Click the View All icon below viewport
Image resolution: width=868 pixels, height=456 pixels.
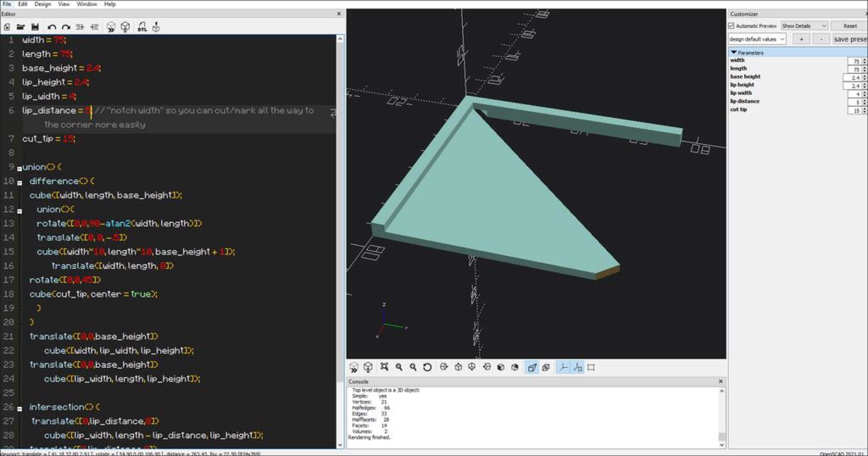tap(384, 367)
